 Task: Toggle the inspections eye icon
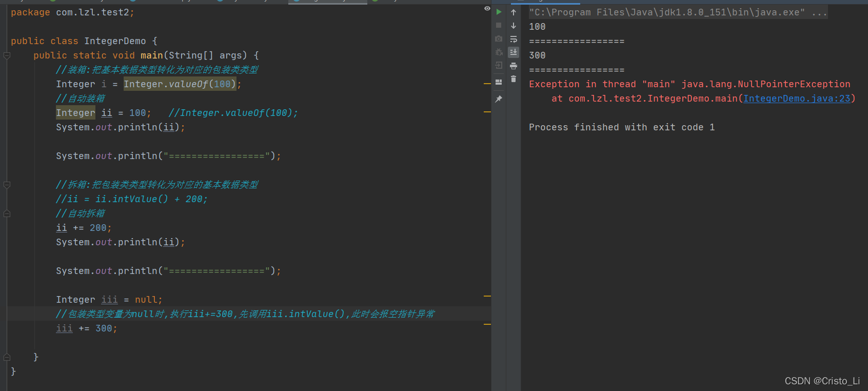[487, 8]
